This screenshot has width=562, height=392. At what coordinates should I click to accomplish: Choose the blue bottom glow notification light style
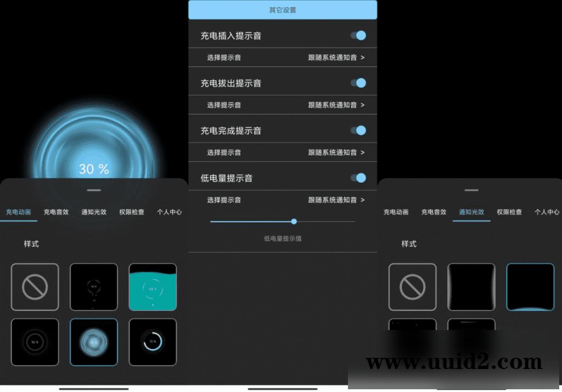pyautogui.click(x=530, y=287)
